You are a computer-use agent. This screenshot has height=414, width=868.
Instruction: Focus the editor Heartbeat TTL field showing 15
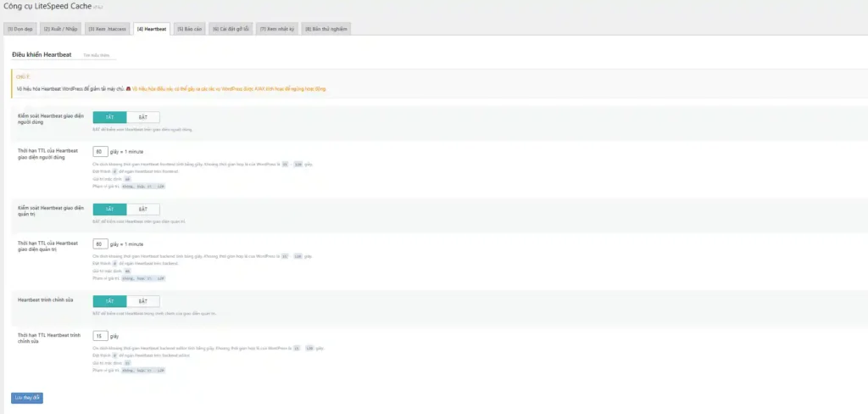tap(100, 336)
